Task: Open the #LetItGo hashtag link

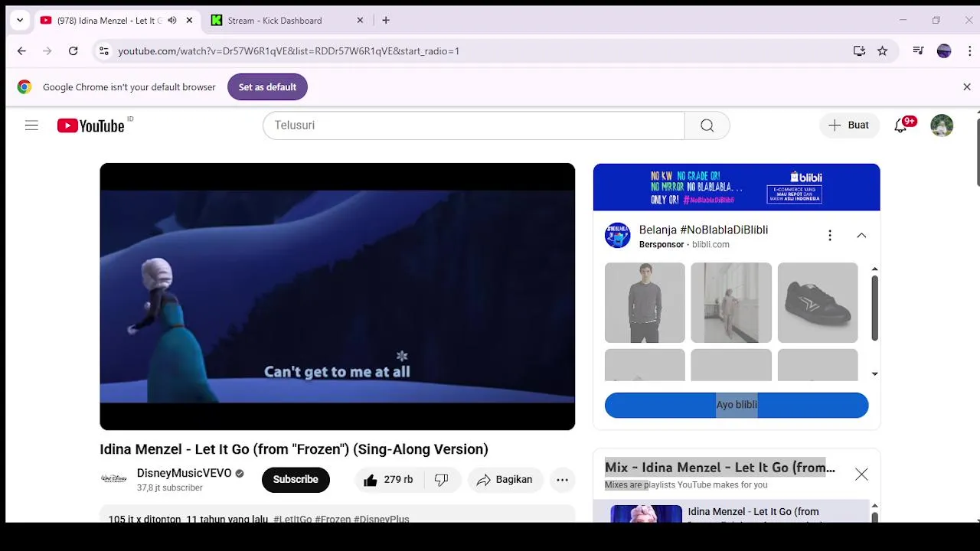Action: tap(292, 519)
